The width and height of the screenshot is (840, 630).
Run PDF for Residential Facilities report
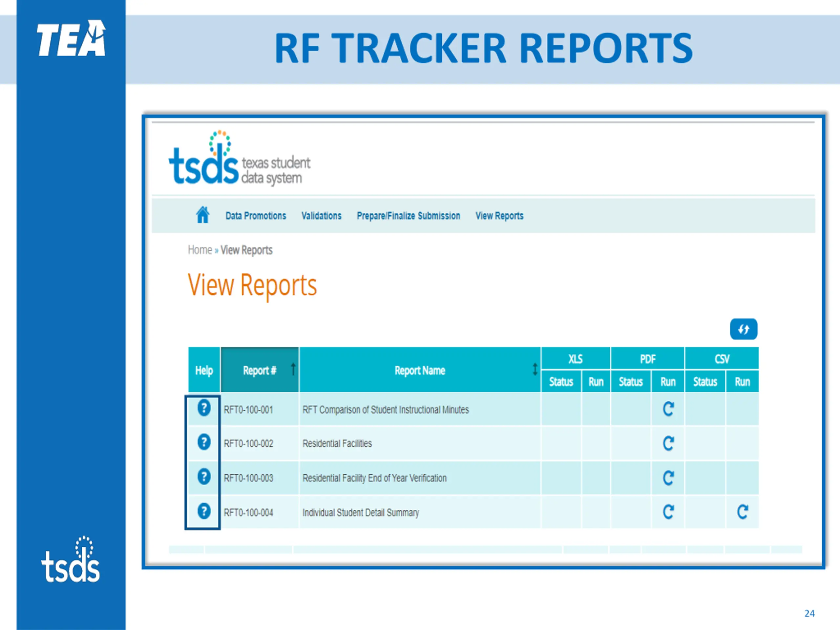[x=668, y=443]
